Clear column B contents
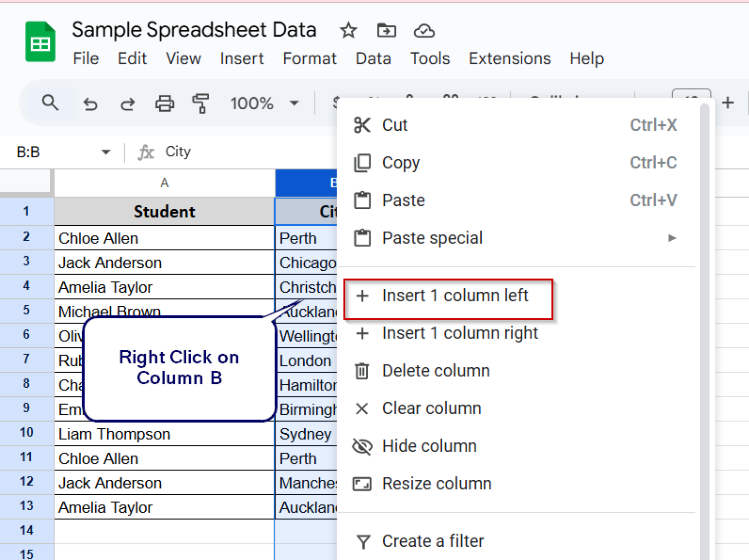Image resolution: width=749 pixels, height=560 pixels. coord(431,408)
